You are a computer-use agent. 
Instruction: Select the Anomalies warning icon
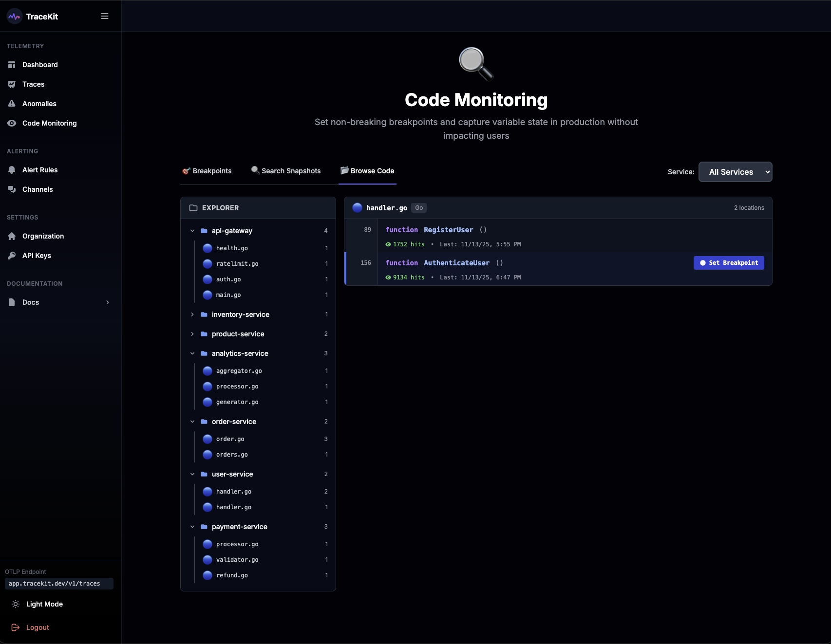point(12,103)
